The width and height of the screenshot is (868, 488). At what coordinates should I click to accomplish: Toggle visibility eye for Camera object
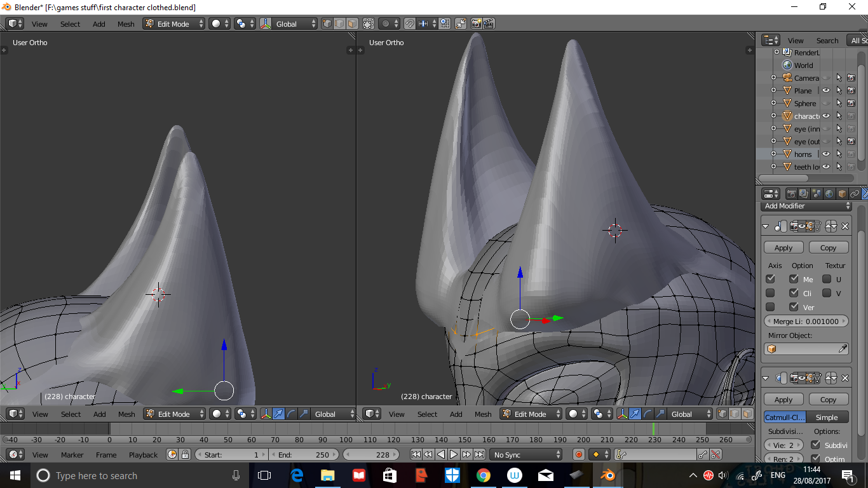coord(826,78)
